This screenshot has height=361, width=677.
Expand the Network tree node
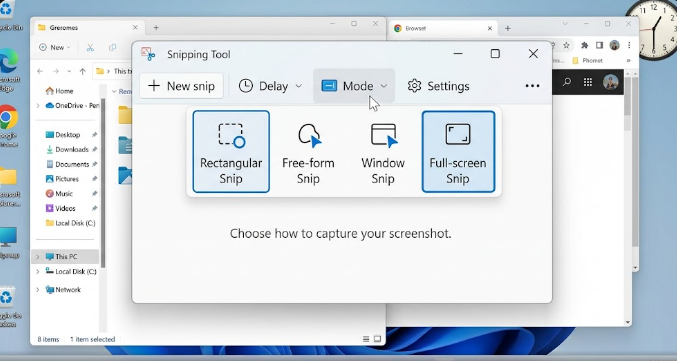pyautogui.click(x=38, y=290)
